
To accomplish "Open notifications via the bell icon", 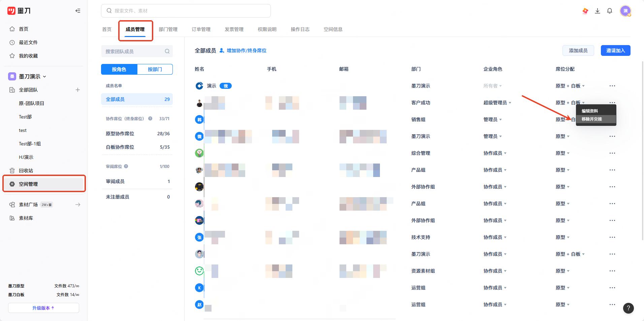I will point(610,11).
